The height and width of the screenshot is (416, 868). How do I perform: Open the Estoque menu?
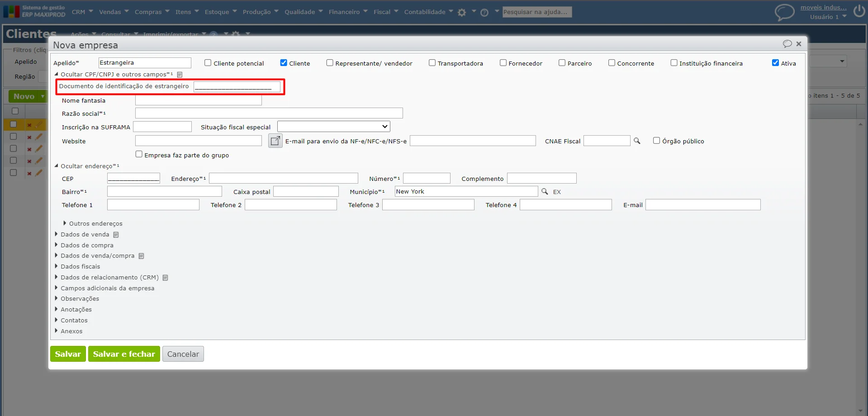pos(221,12)
